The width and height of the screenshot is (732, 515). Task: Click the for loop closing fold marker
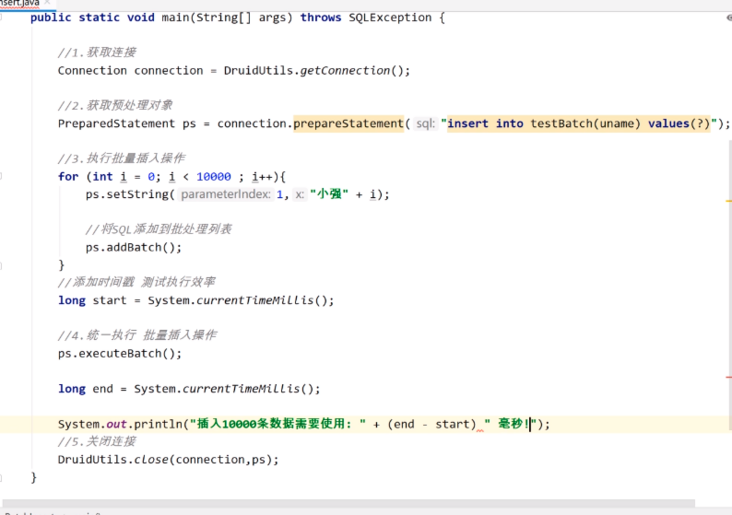click(3, 265)
